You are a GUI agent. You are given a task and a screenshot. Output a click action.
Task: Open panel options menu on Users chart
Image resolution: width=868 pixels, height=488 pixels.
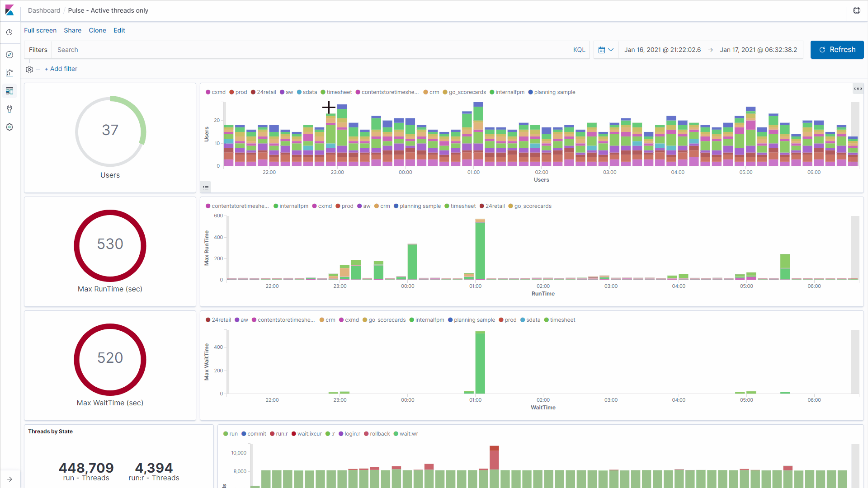point(858,89)
